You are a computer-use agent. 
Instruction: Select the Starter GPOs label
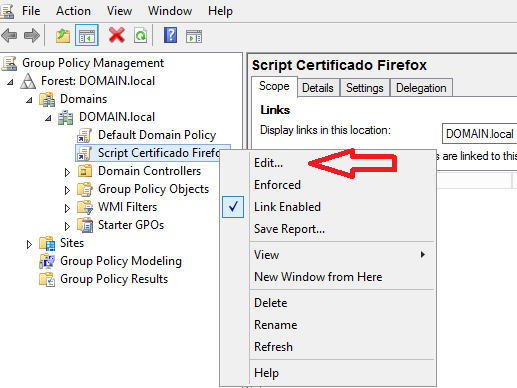click(131, 225)
